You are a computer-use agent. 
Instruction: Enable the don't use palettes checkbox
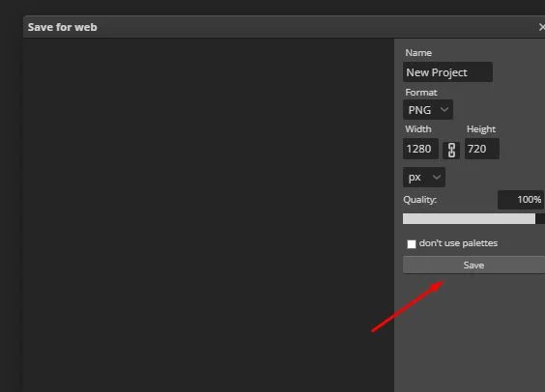pyautogui.click(x=412, y=243)
